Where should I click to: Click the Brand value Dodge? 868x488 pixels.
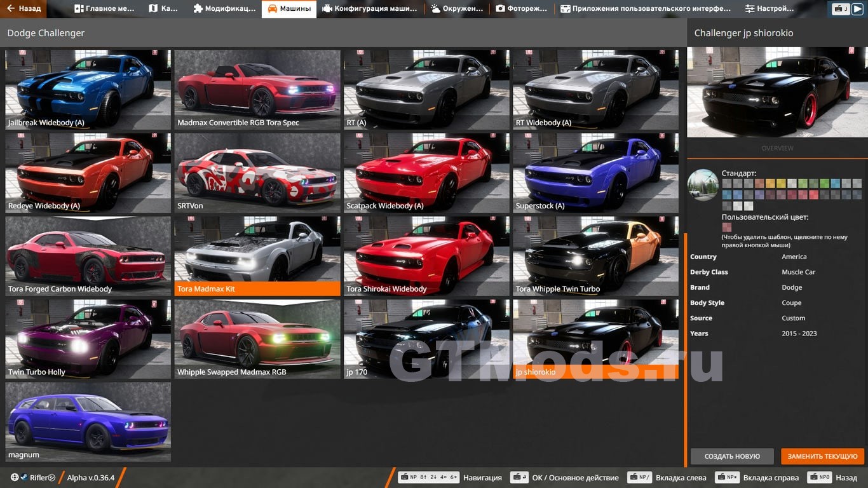pos(792,287)
